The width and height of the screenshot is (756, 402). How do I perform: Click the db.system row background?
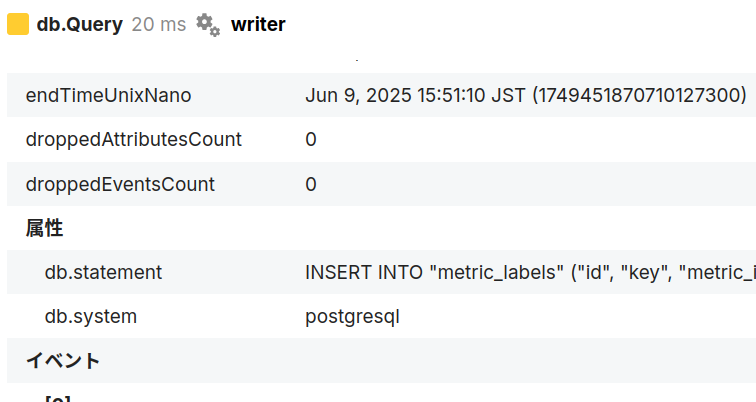[x=381, y=316]
